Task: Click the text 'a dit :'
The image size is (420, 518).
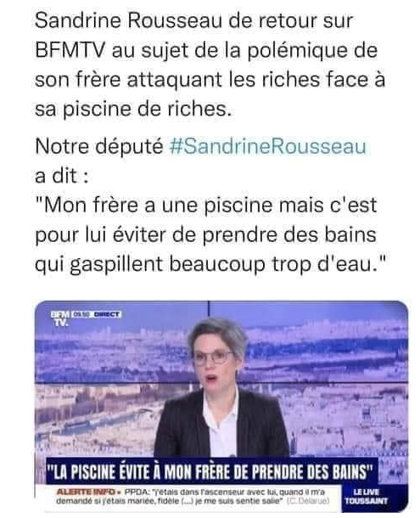Action: coord(61,176)
